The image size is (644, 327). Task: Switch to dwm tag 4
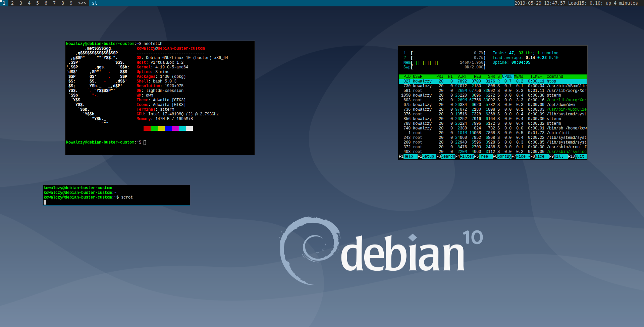(x=29, y=3)
